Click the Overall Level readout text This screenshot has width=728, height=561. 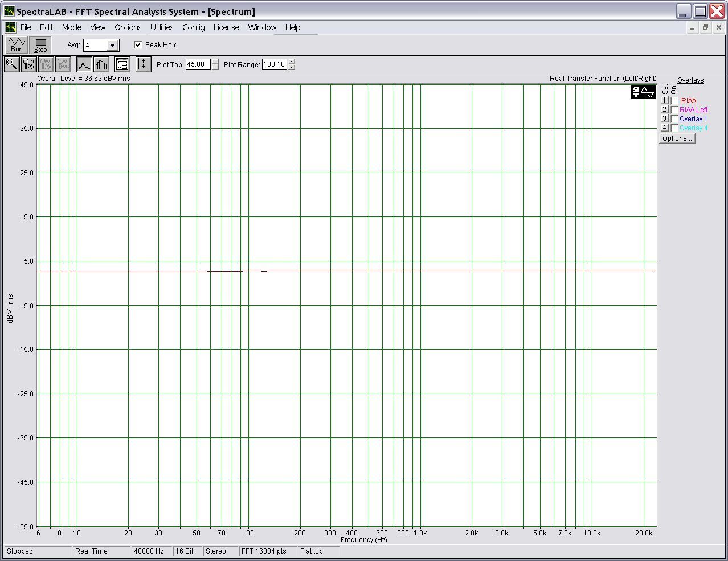83,79
